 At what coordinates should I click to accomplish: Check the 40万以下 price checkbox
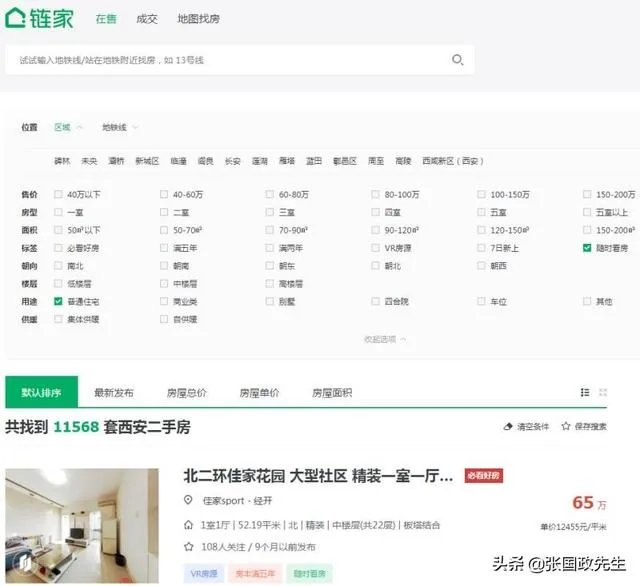pos(58,194)
